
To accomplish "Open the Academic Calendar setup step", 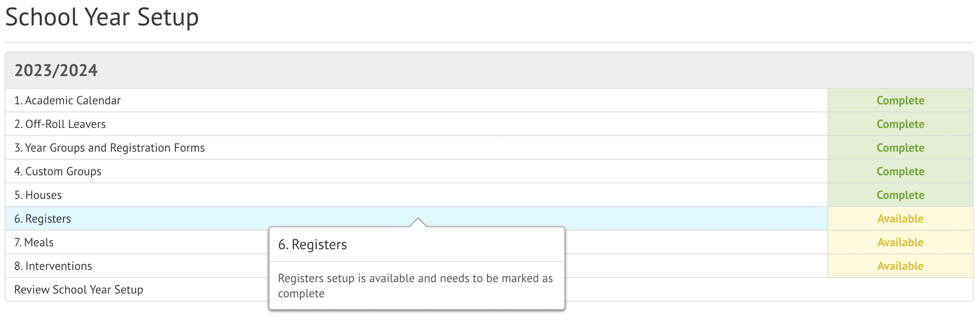I will 68,101.
